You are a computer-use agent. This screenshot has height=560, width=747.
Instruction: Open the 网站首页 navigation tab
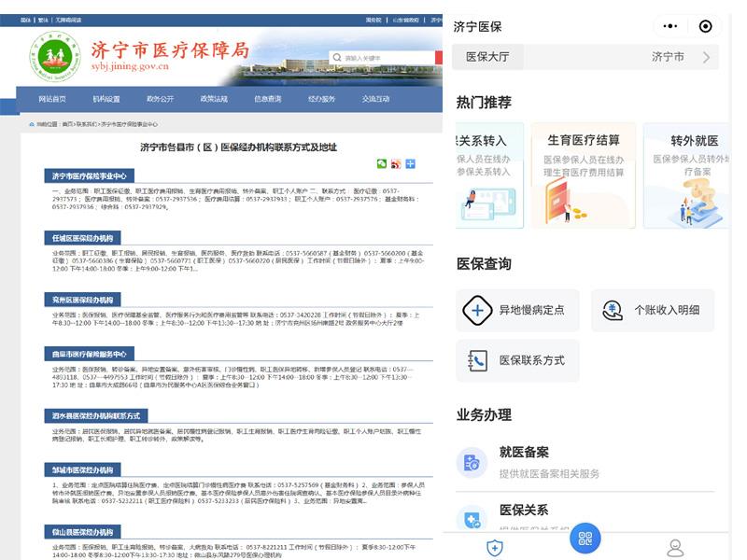pos(52,99)
